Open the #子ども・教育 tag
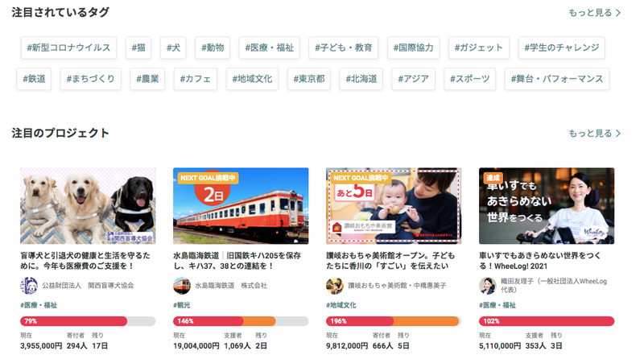644x359 pixels. 344,47
